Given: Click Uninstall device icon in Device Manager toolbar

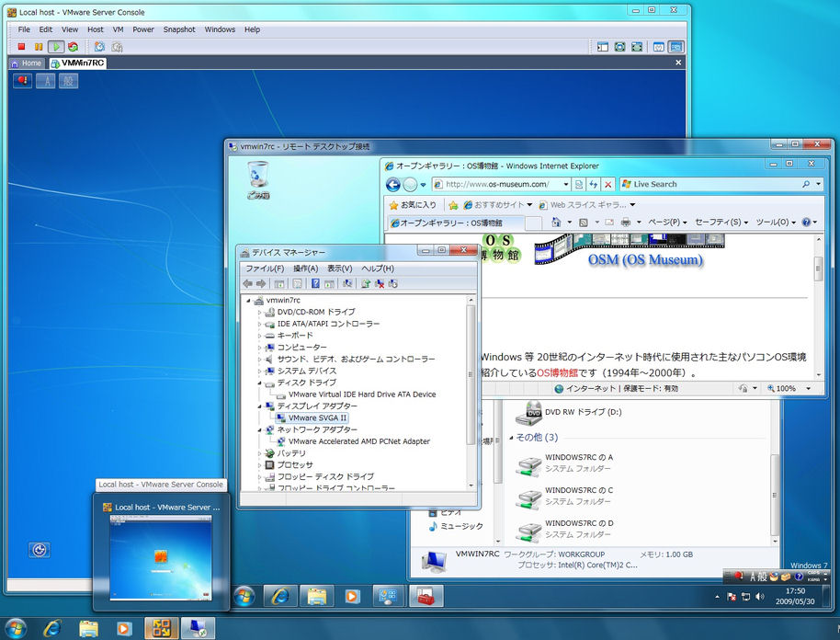Looking at the screenshot, I should click(x=380, y=283).
